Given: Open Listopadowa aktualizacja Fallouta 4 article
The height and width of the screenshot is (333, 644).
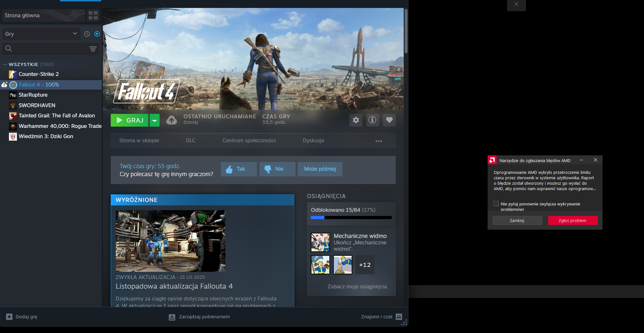Looking at the screenshot, I should [174, 286].
